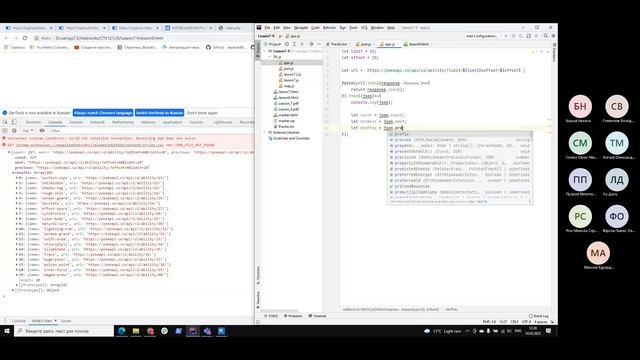The height and width of the screenshot is (360, 640).
Task: Activate the DevTools inspect element picker
Action: 5,122
